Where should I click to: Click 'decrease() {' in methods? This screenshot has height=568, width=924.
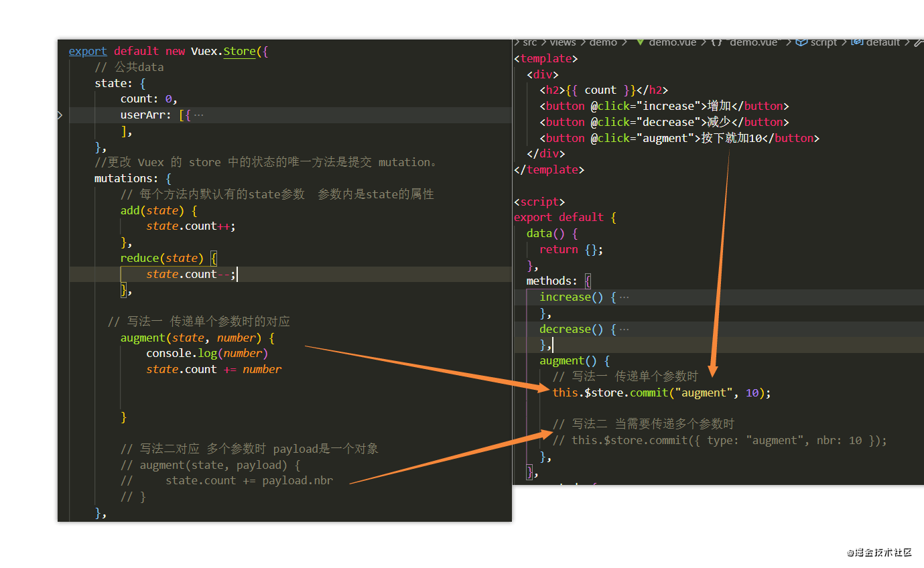point(578,329)
